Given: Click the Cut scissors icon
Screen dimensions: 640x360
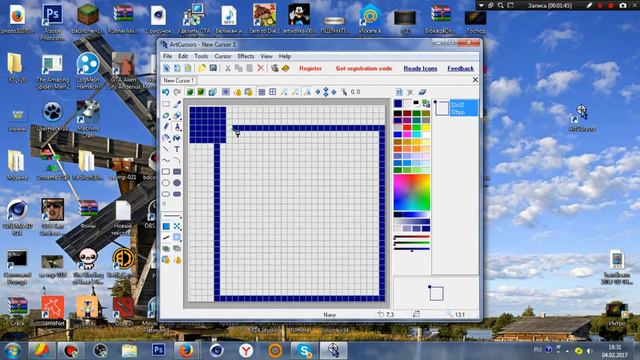Looking at the screenshot, I should (x=228, y=68).
